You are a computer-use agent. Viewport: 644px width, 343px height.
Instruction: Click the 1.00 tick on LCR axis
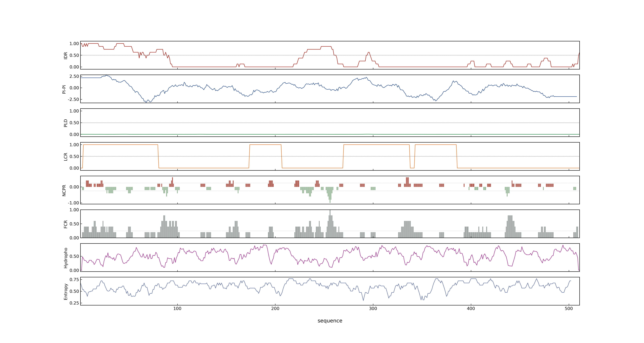[x=74, y=145]
